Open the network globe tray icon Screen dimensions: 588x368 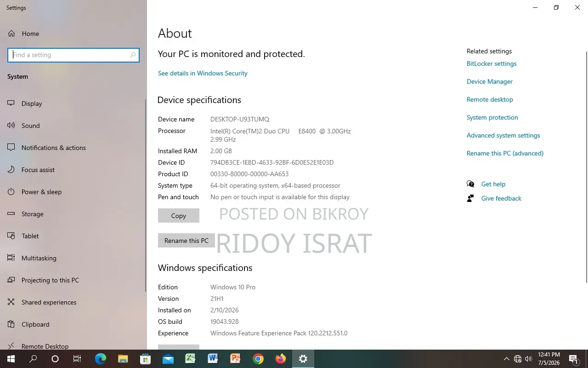coord(518,359)
